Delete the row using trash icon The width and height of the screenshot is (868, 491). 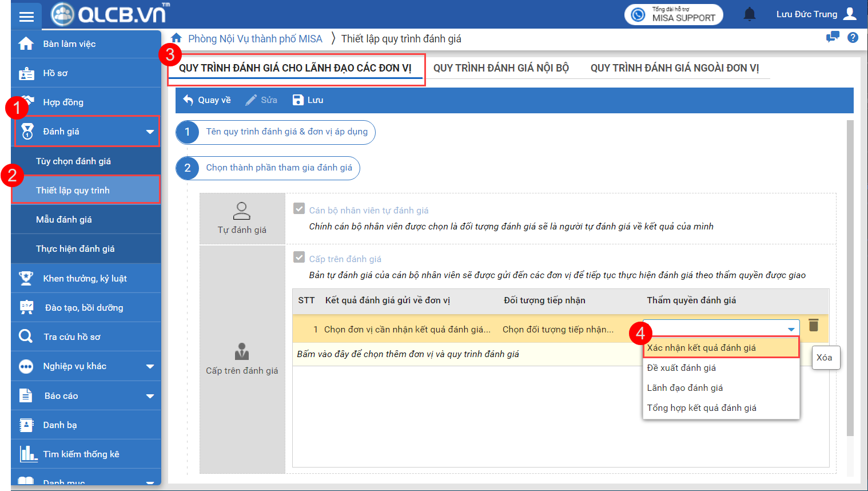[814, 326]
